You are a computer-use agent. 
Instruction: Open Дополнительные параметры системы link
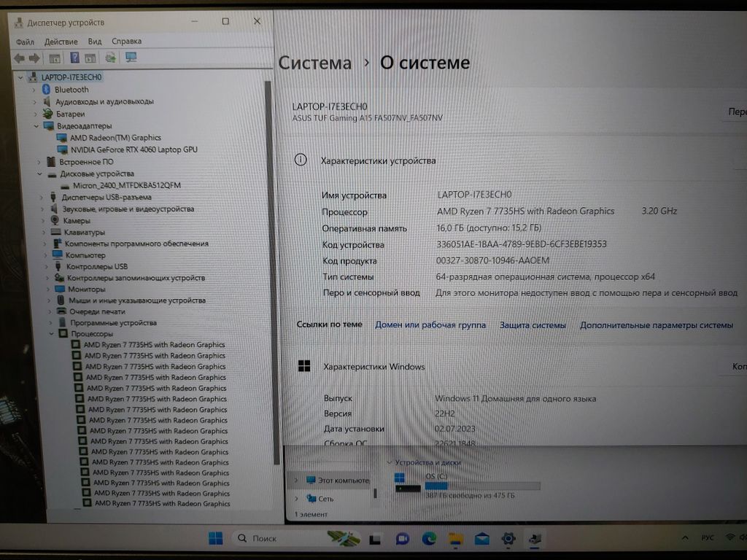[657, 325]
